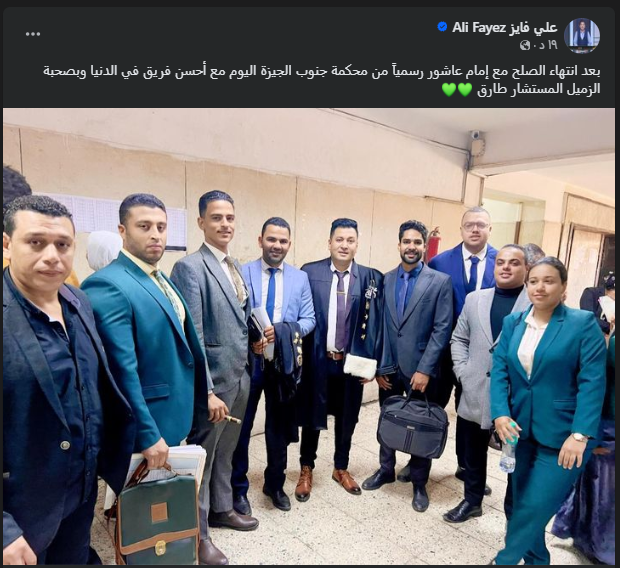Click the green leather briefcase in photo
620x568 pixels.
pyautogui.click(x=157, y=514)
